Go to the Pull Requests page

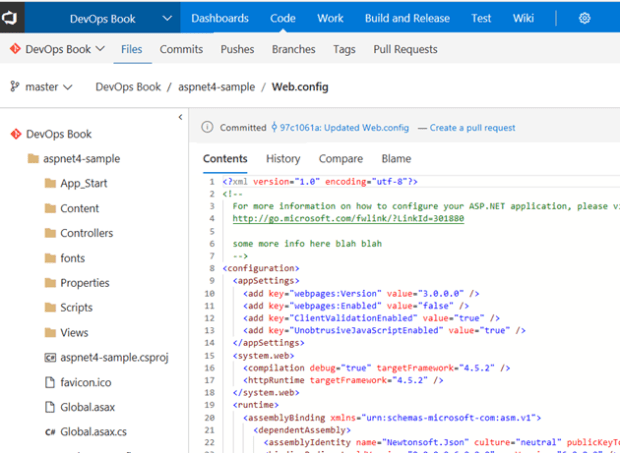tap(405, 49)
